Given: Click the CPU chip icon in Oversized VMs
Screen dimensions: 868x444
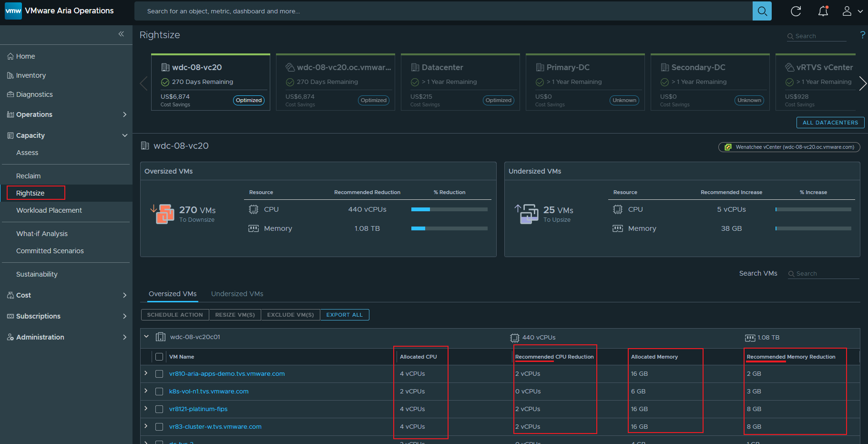Looking at the screenshot, I should [x=254, y=209].
